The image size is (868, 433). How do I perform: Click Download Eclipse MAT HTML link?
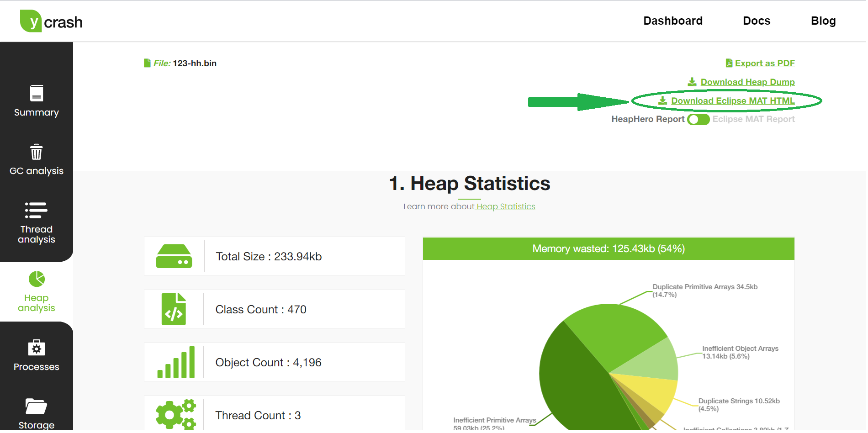[x=732, y=101]
